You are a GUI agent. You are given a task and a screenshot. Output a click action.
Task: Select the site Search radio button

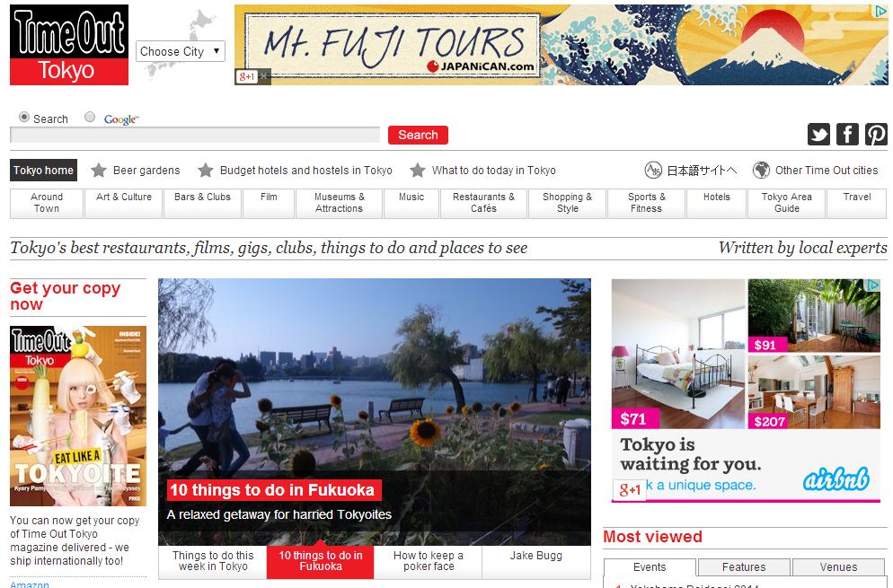point(24,117)
